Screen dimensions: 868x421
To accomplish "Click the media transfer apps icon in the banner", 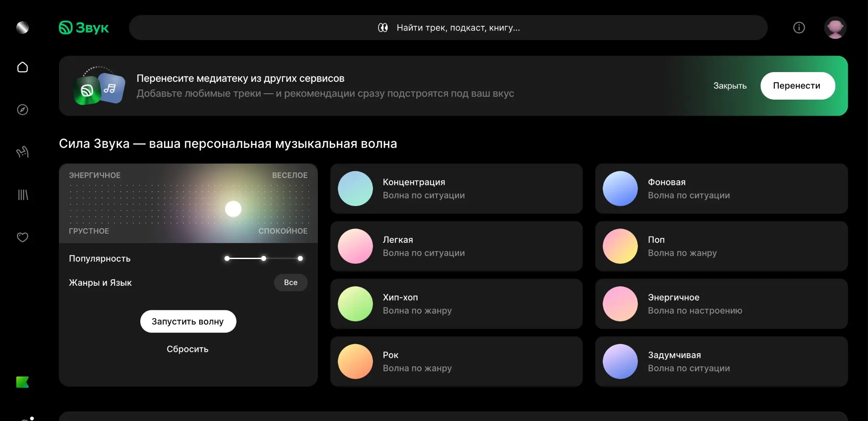I will point(99,86).
